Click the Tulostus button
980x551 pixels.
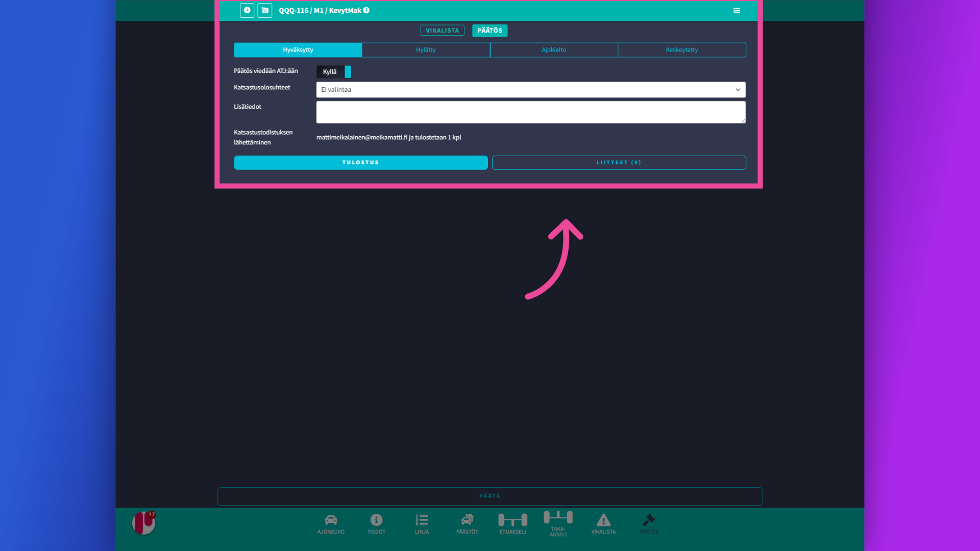[x=361, y=163]
